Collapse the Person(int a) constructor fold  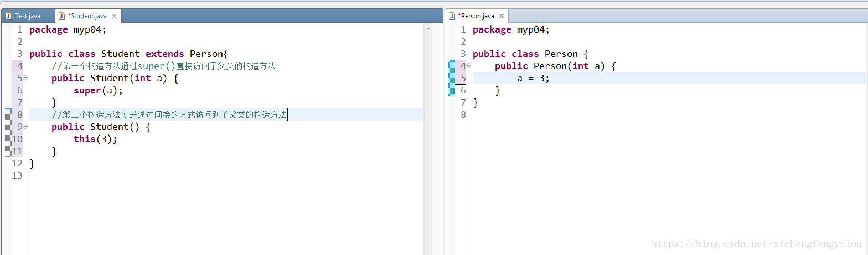tap(468, 66)
